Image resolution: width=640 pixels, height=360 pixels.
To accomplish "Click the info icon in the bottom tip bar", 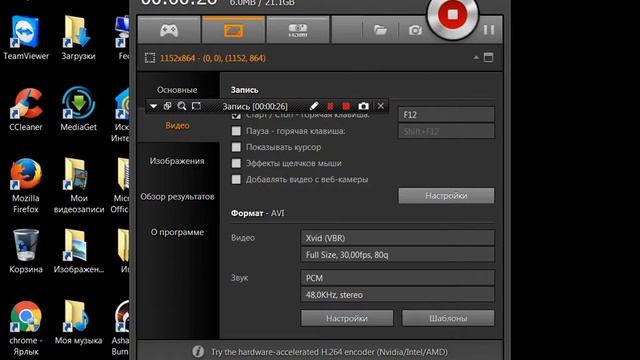I will pos(198,351).
